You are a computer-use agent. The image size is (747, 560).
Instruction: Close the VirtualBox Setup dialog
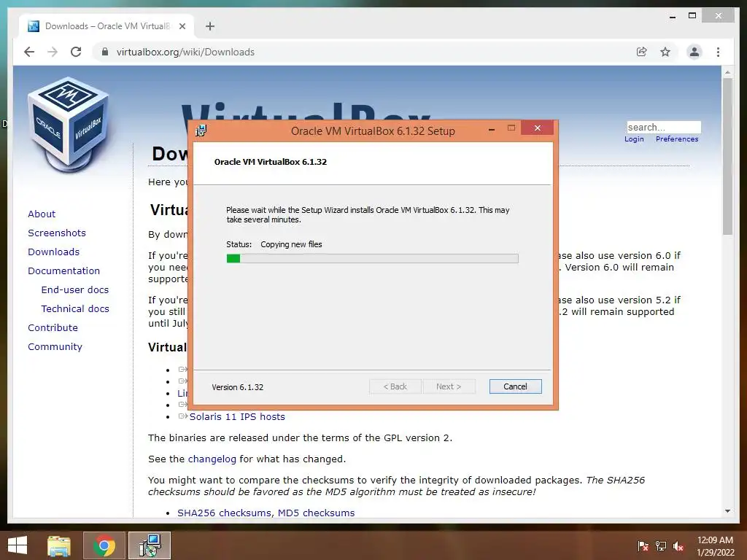coord(538,128)
